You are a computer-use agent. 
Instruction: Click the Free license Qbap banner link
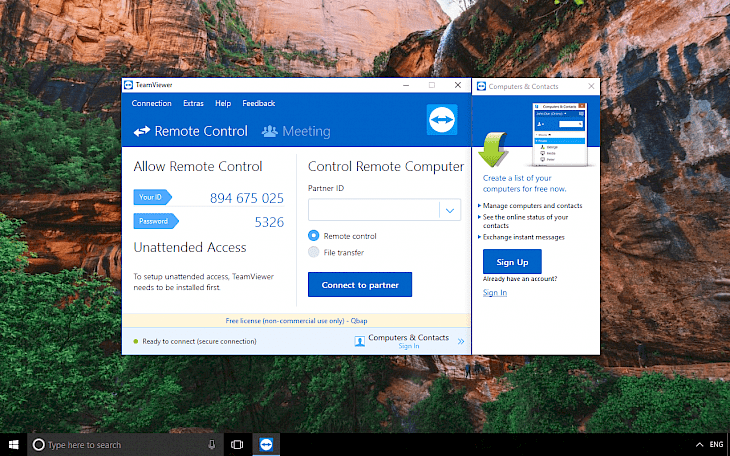(x=296, y=320)
